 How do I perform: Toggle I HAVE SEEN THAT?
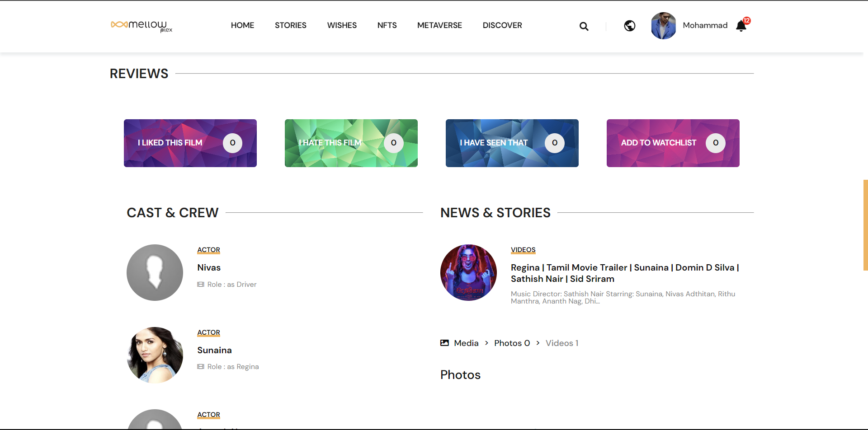(x=512, y=143)
